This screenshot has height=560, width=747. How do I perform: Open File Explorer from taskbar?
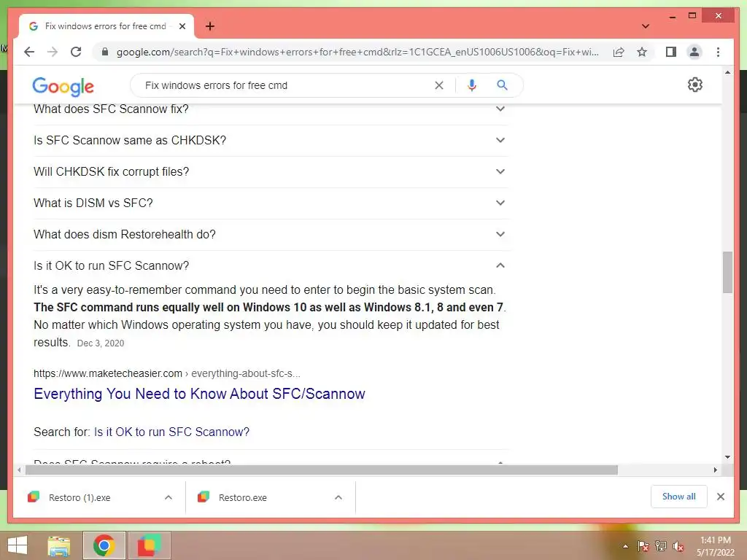[x=59, y=545]
